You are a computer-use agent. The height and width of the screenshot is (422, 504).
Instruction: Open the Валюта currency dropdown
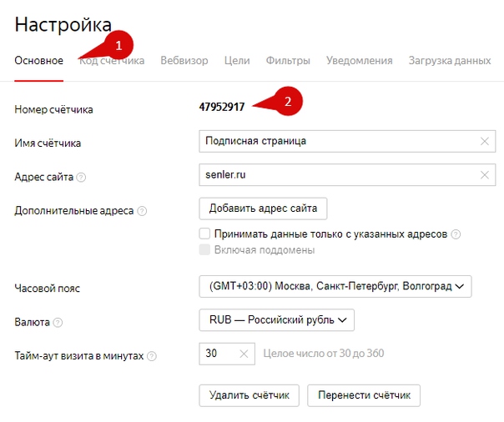(x=277, y=320)
